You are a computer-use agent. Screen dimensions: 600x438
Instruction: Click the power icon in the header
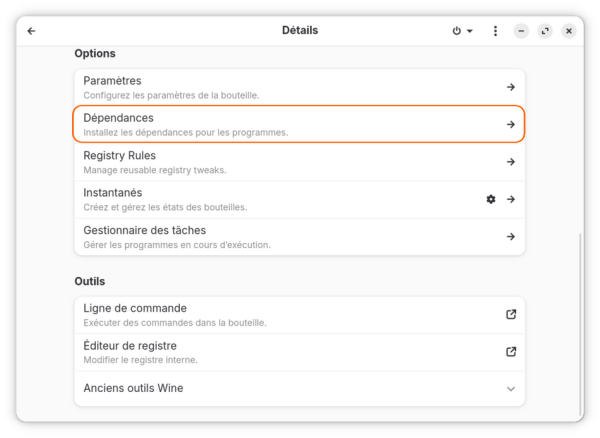pyautogui.click(x=457, y=31)
